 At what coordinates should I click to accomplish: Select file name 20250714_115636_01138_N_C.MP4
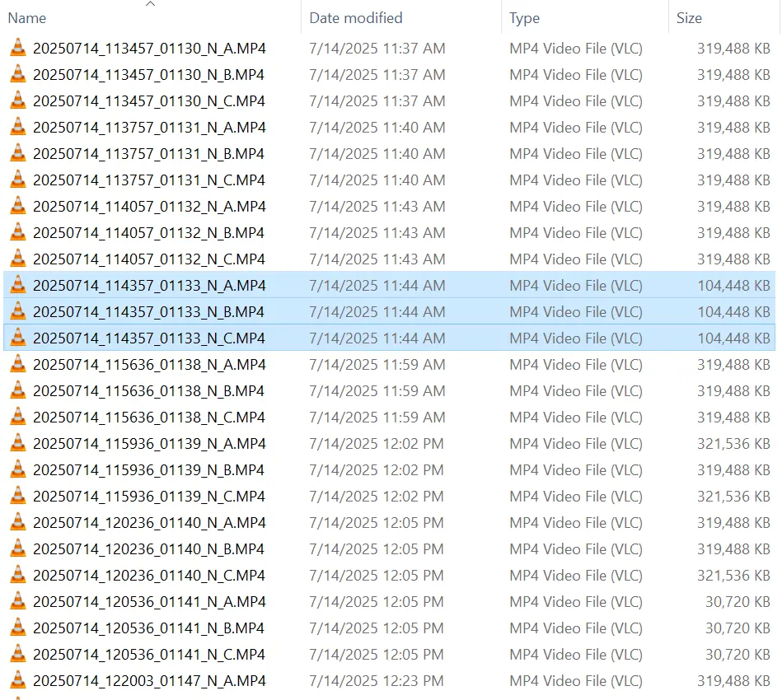[x=148, y=418]
